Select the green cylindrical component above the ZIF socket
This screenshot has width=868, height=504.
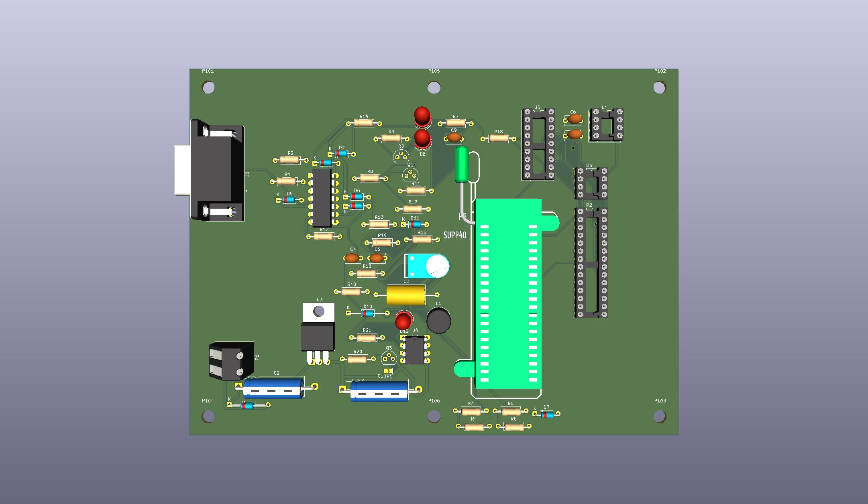coord(462,165)
